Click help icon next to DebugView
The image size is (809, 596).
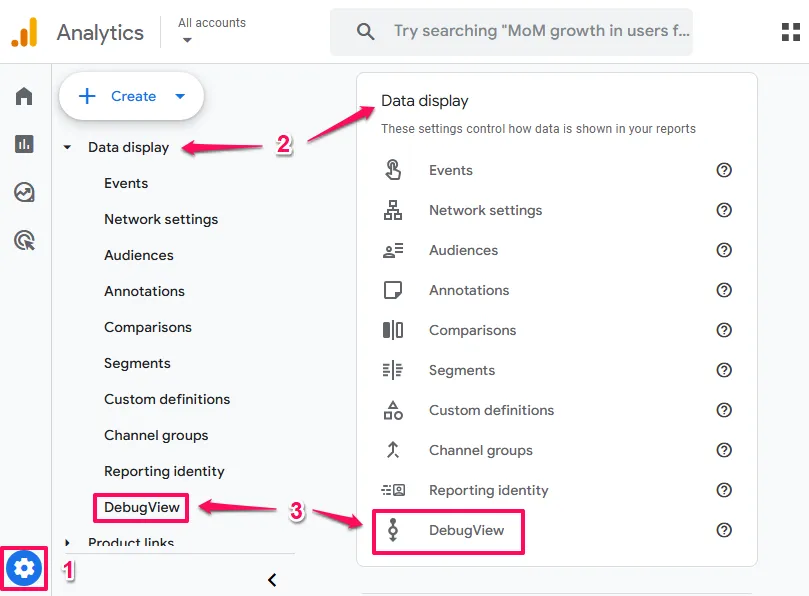[724, 530]
